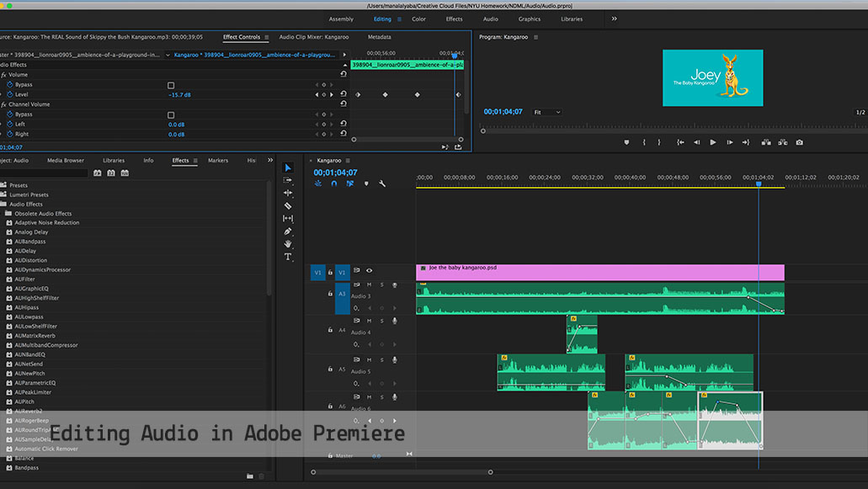This screenshot has width=868, height=489.
Task: Open the Fit zoom level dropdown
Action: pos(547,112)
